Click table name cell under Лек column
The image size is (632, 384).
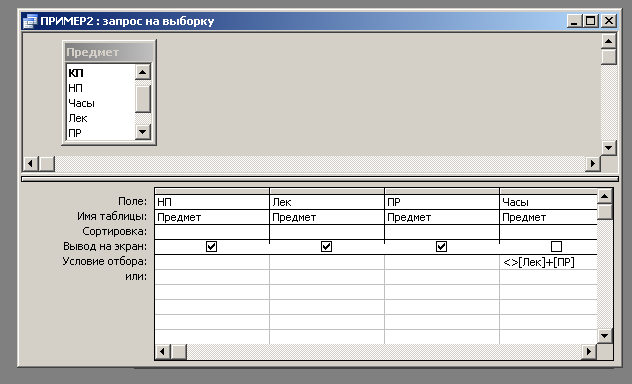coord(327,217)
